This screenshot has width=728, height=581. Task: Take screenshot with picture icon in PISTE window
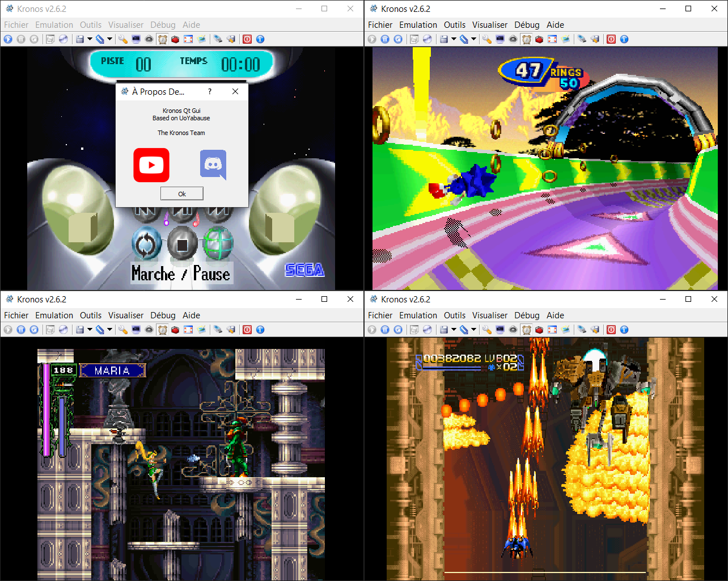coord(201,39)
